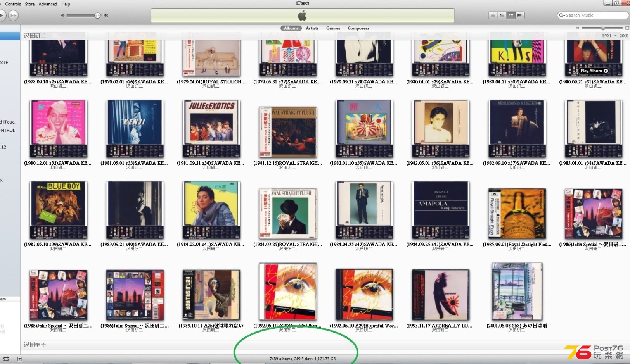Click Play Album button on cover

(594, 71)
